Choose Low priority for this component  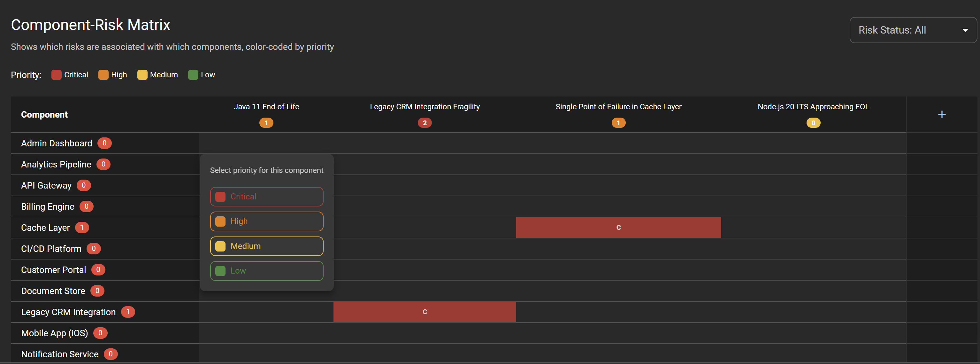pos(266,271)
